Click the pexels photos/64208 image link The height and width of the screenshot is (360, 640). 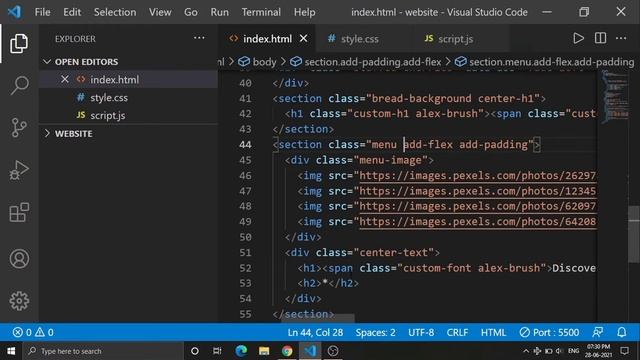[478, 222]
